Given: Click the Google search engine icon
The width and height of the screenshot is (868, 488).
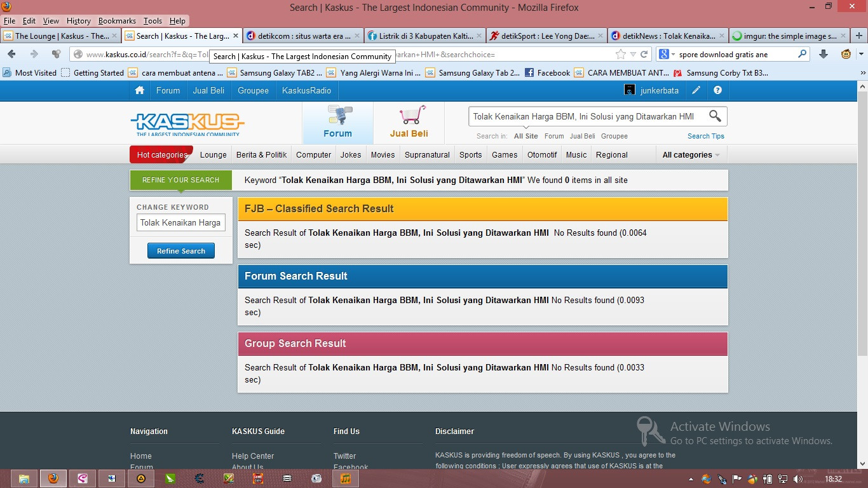Looking at the screenshot, I should pyautogui.click(x=663, y=55).
